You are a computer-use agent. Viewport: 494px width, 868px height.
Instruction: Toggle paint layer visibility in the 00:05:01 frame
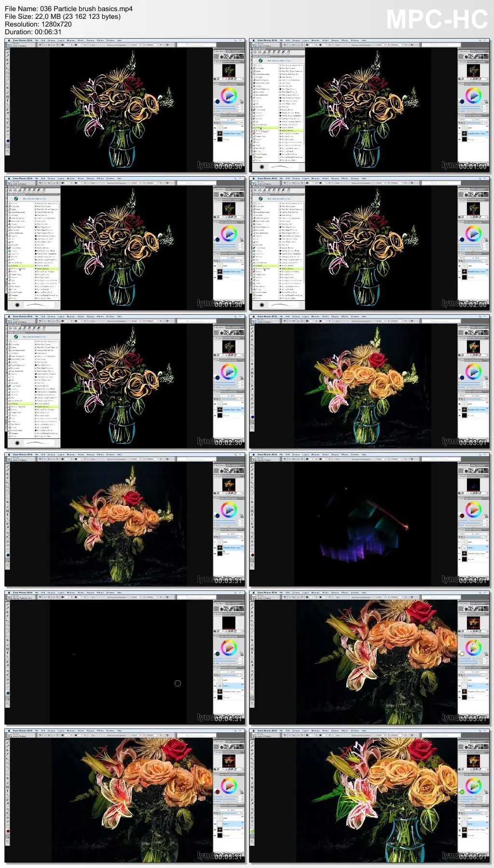pos(460,680)
